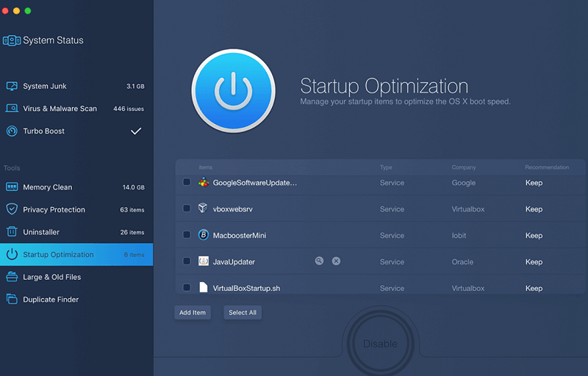Screen dimensions: 588x376
Task: Click the GoogleSoftwareUpdate app icon
Action: (204, 182)
